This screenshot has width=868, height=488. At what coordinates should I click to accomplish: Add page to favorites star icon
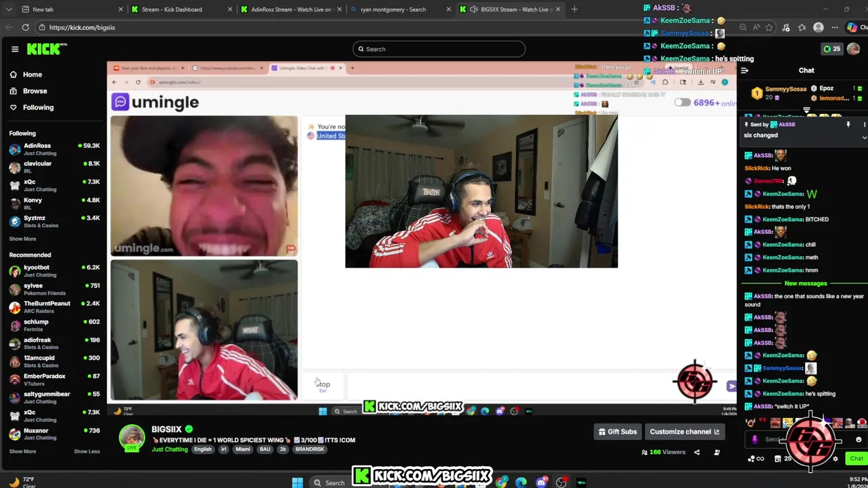769,27
